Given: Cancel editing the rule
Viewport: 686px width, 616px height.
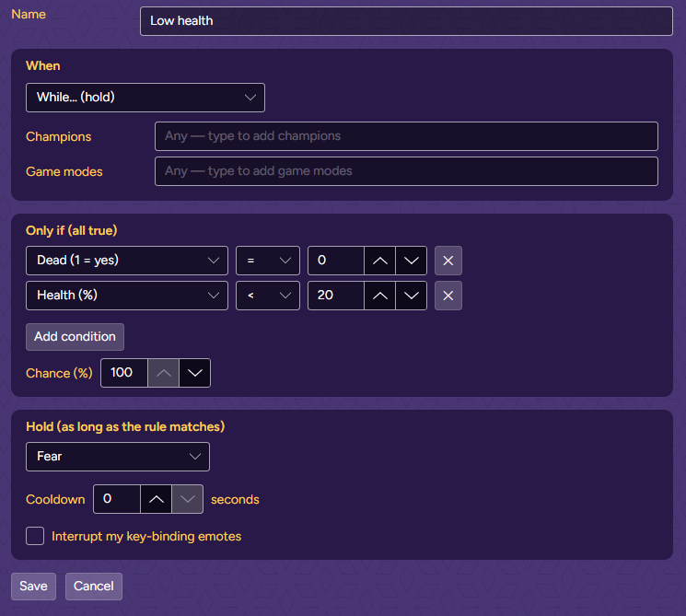Looking at the screenshot, I should (94, 587).
